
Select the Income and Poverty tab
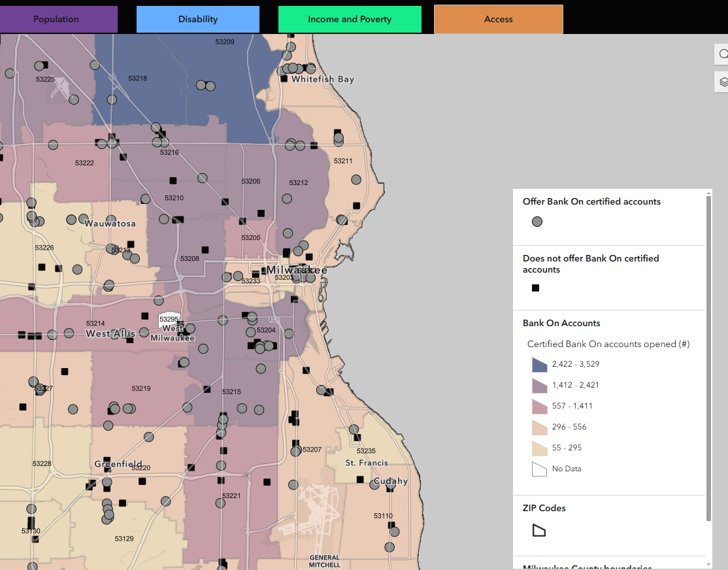(x=350, y=20)
